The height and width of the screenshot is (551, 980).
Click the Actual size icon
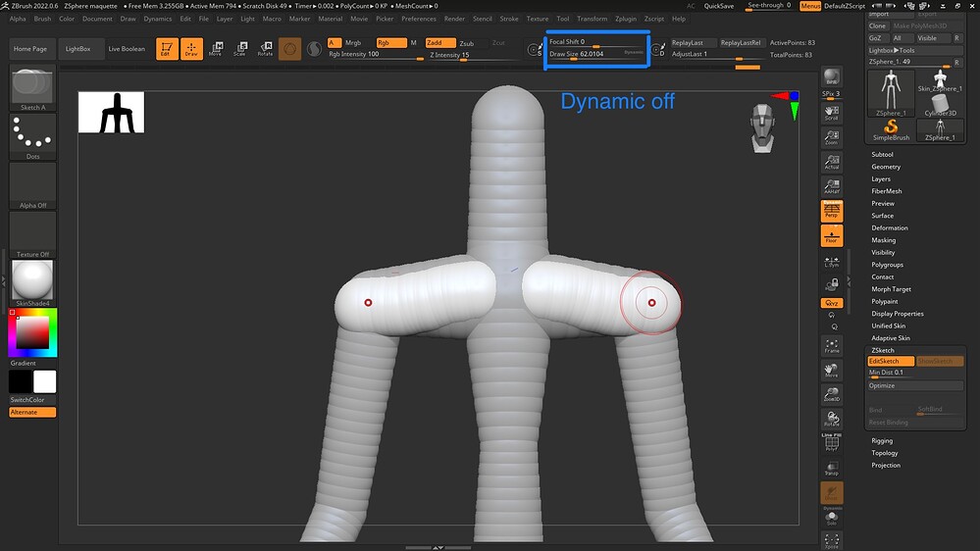(x=831, y=162)
